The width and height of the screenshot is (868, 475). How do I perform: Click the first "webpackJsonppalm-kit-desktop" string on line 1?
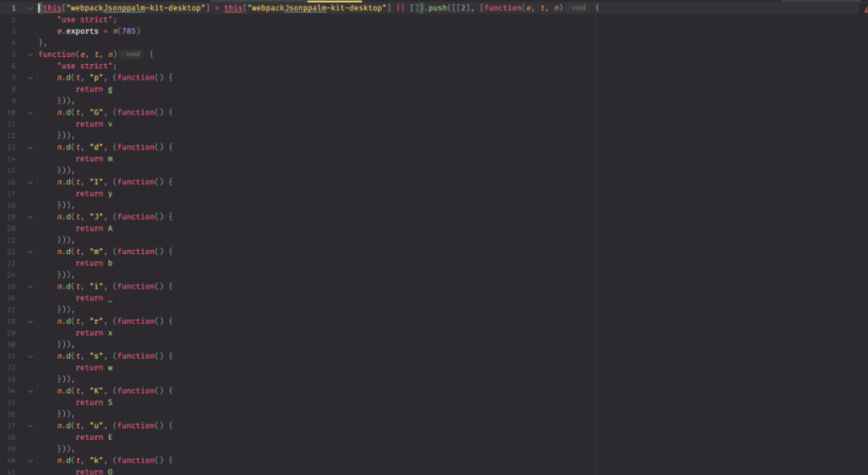136,8
